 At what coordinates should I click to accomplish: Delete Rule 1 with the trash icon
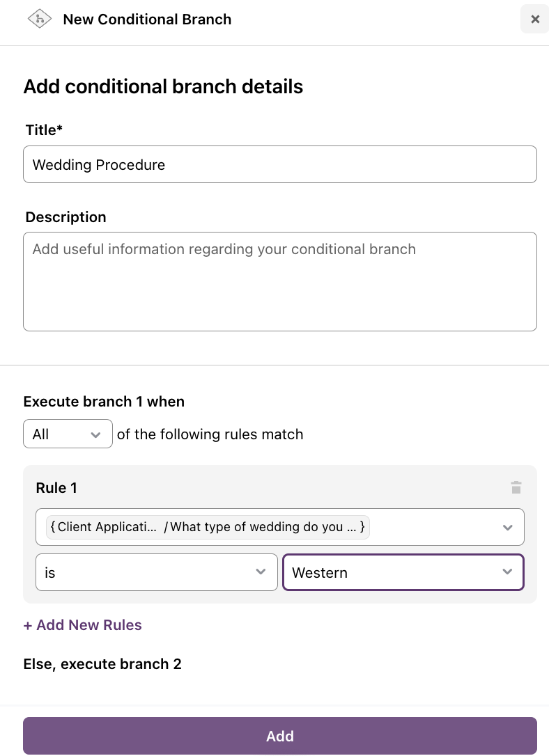[516, 487]
